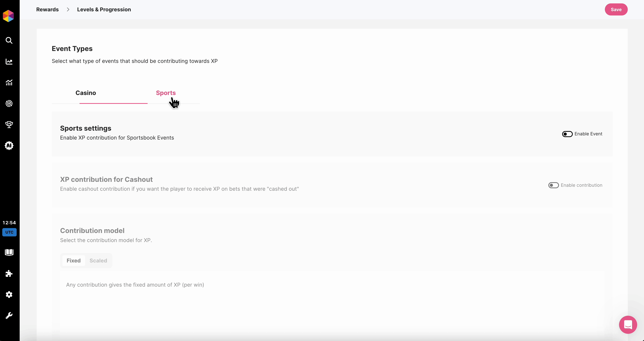Toggle the Enable contribution switch
The height and width of the screenshot is (341, 644).
pyautogui.click(x=553, y=185)
